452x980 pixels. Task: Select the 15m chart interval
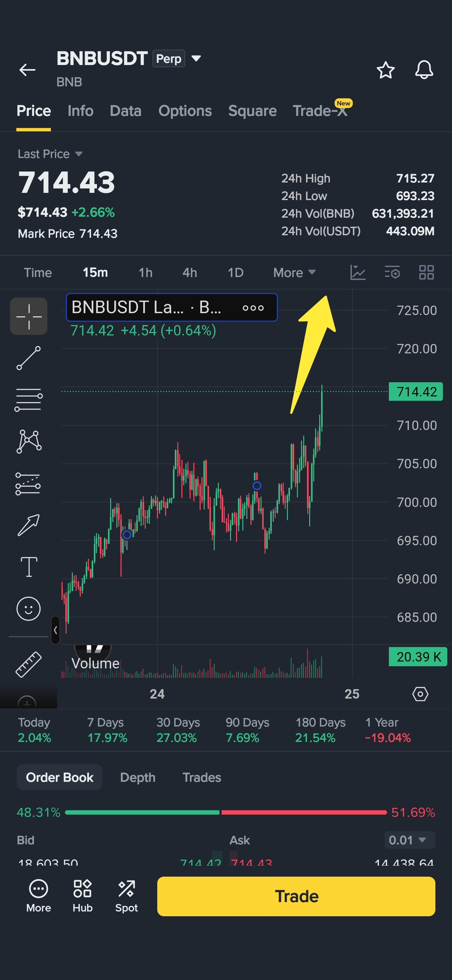[x=95, y=272]
